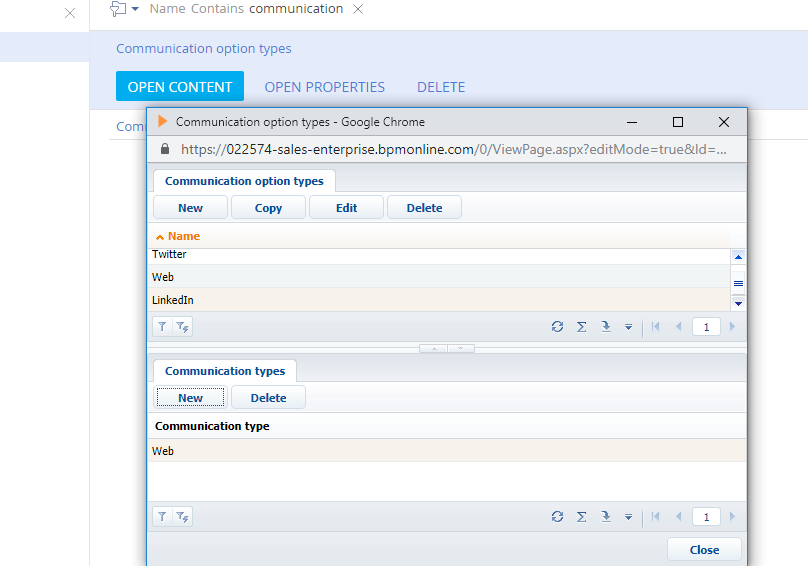Viewport: 808px width, 566px height.
Task: Select Web row in Communication types grid
Action: (x=447, y=451)
